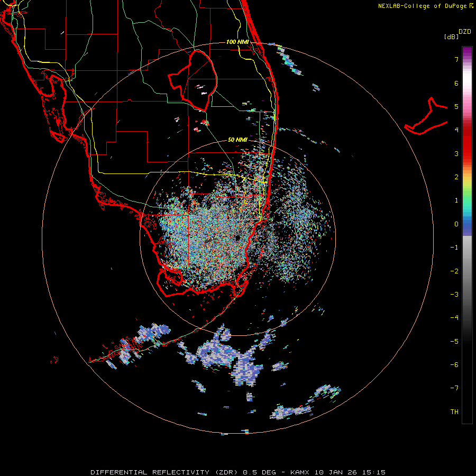Click the -2 value on color scale
The height and width of the screenshot is (476, 476).
[454, 271]
